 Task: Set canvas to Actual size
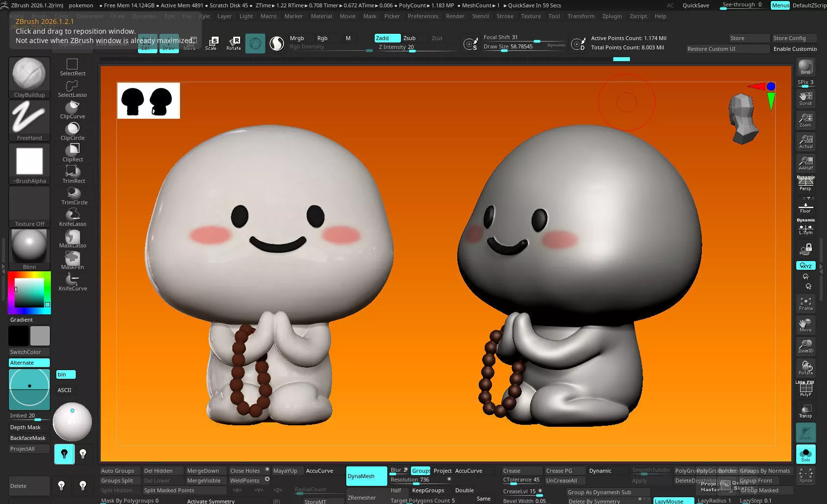805,141
